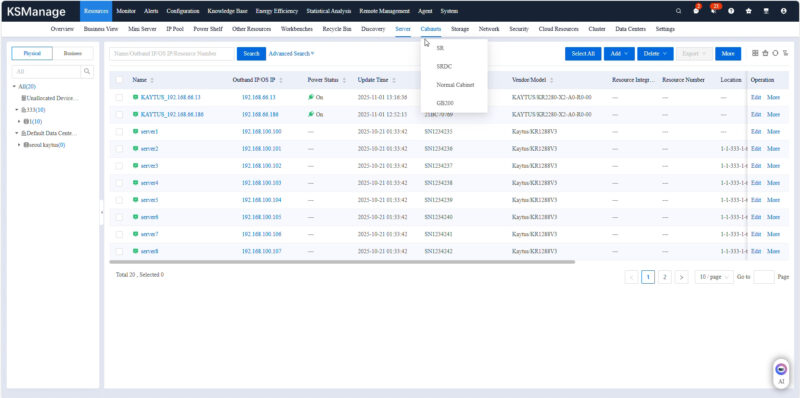Click the refresh circle icon above table
Image resolution: width=800 pixels, height=398 pixels.
(775, 53)
